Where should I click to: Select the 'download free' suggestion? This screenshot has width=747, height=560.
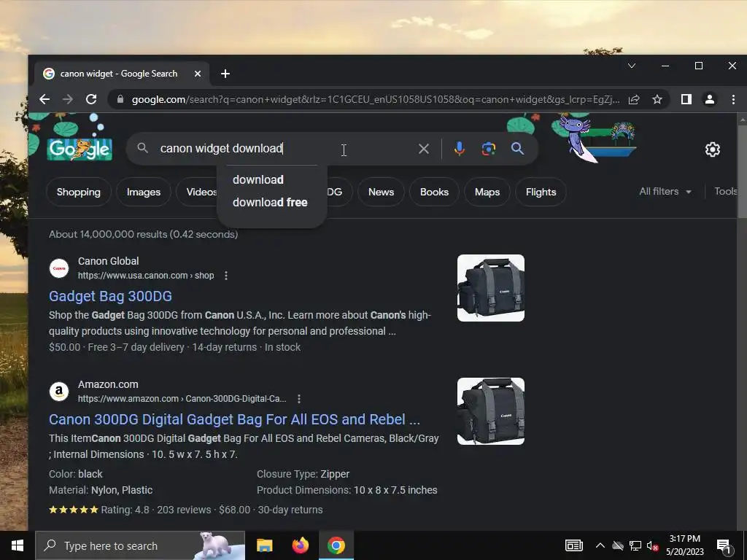[x=270, y=203]
